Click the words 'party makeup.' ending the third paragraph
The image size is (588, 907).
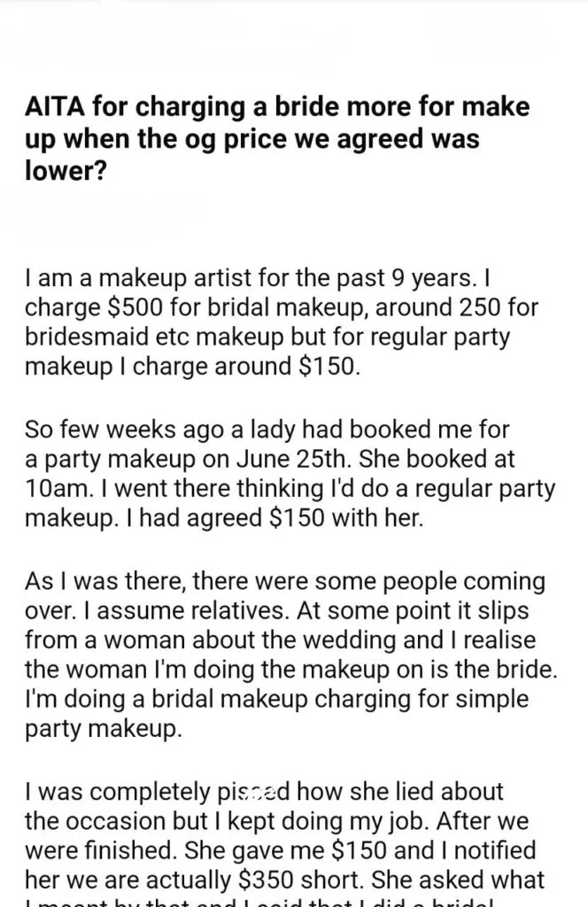coord(103,728)
